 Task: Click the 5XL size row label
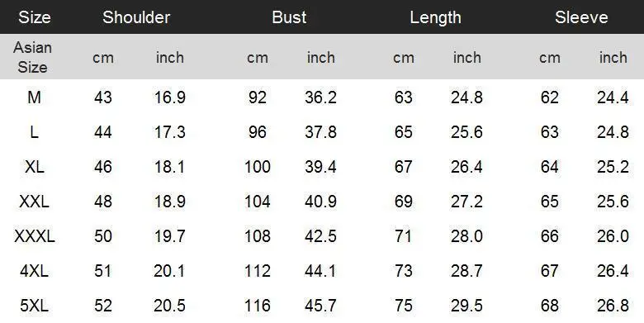point(34,306)
